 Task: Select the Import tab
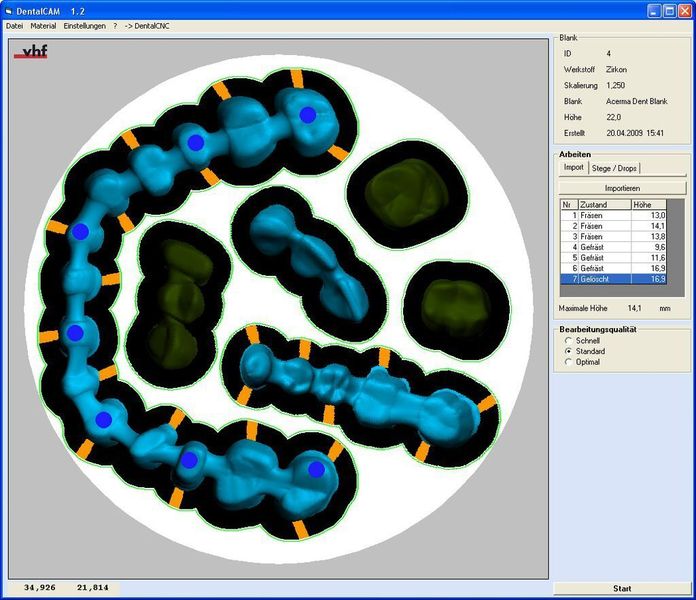573,167
